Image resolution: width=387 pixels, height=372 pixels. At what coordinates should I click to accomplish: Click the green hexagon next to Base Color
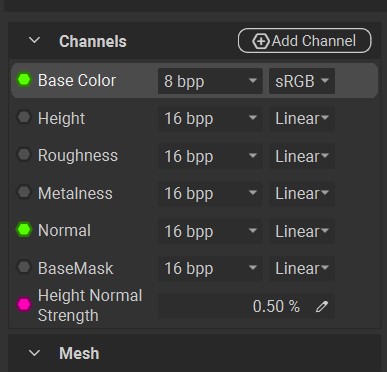(24, 80)
